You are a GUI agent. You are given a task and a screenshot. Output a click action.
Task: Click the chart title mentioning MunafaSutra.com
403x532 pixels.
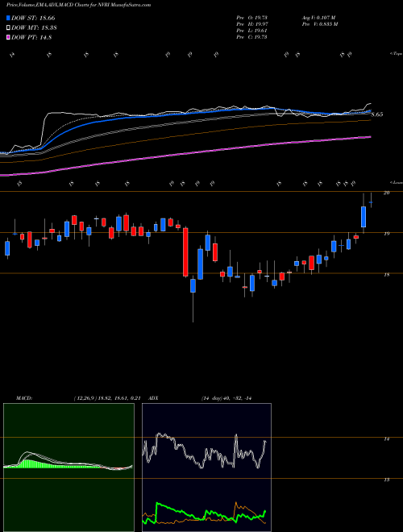(x=79, y=5)
